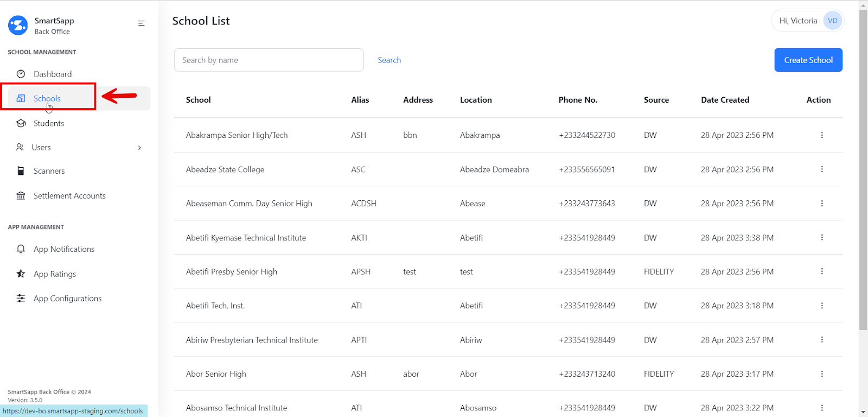The height and width of the screenshot is (417, 868).
Task: Open actions menu for Abeaseman Comm. Day Senior High
Action: click(x=822, y=204)
